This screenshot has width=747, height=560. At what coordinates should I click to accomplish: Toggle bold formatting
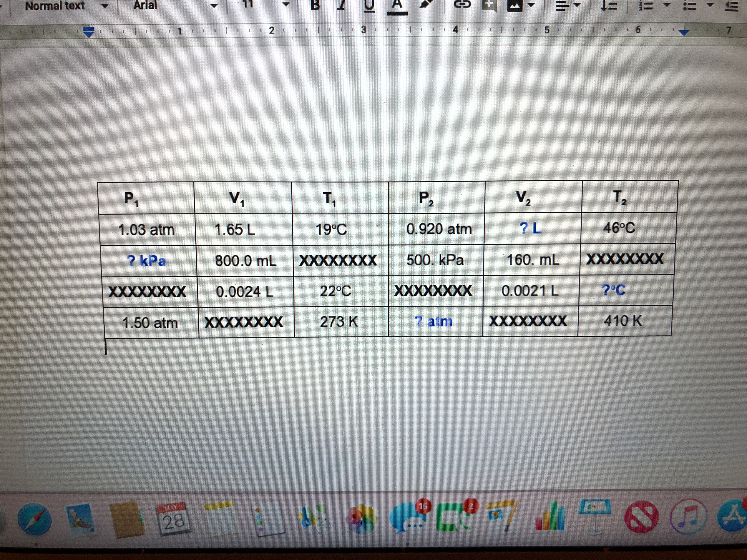(315, 5)
